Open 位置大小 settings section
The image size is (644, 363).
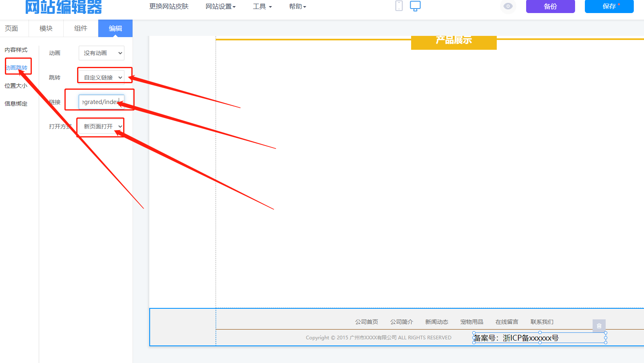(x=16, y=86)
